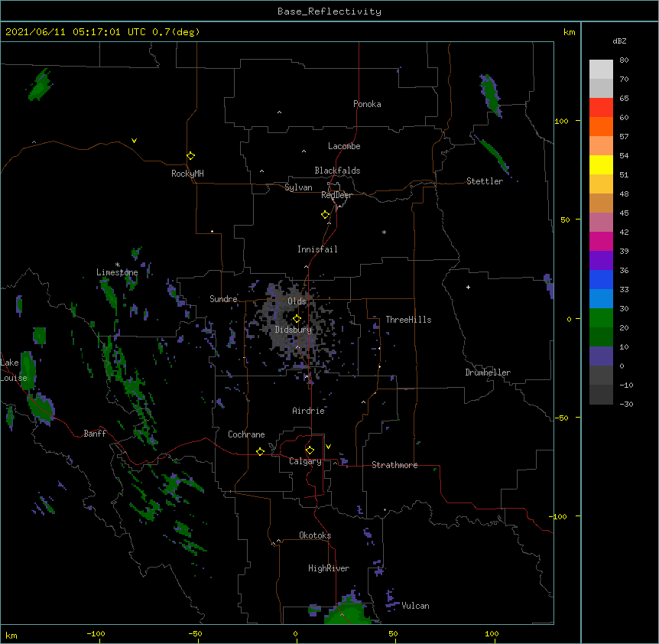Click the white plus marker north of Drumheller

click(468, 287)
